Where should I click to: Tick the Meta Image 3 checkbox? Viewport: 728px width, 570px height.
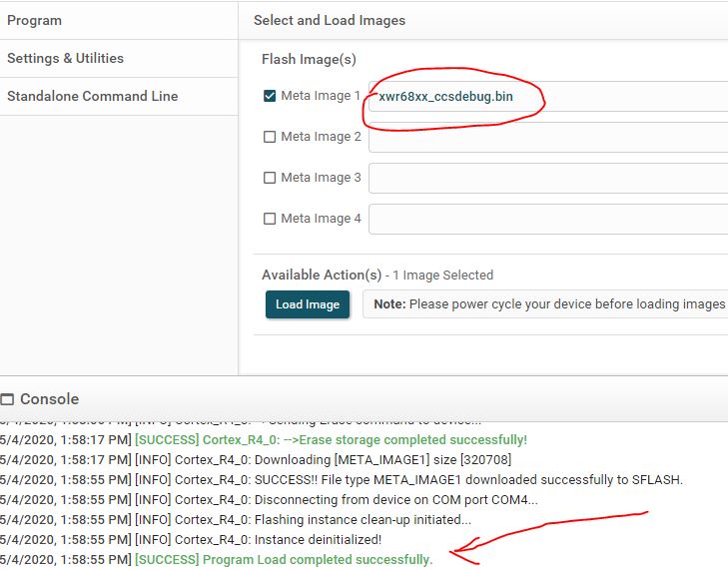pos(270,178)
